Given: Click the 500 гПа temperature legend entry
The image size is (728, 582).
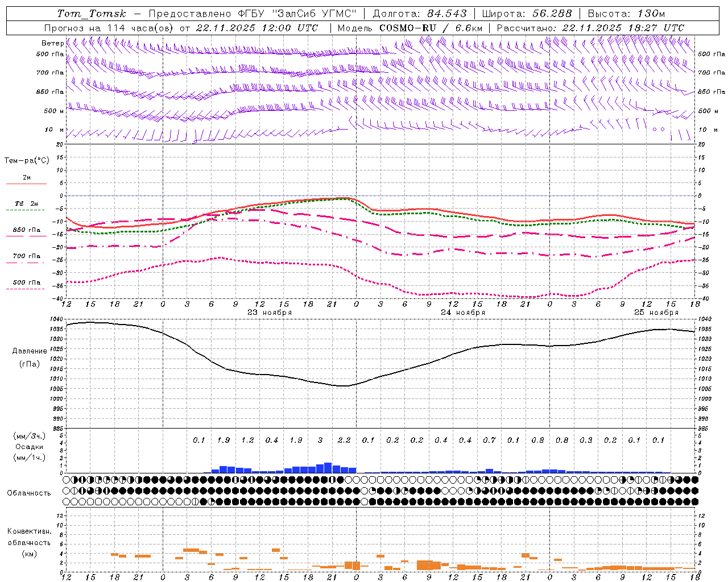Looking at the screenshot, I should coord(26,282).
